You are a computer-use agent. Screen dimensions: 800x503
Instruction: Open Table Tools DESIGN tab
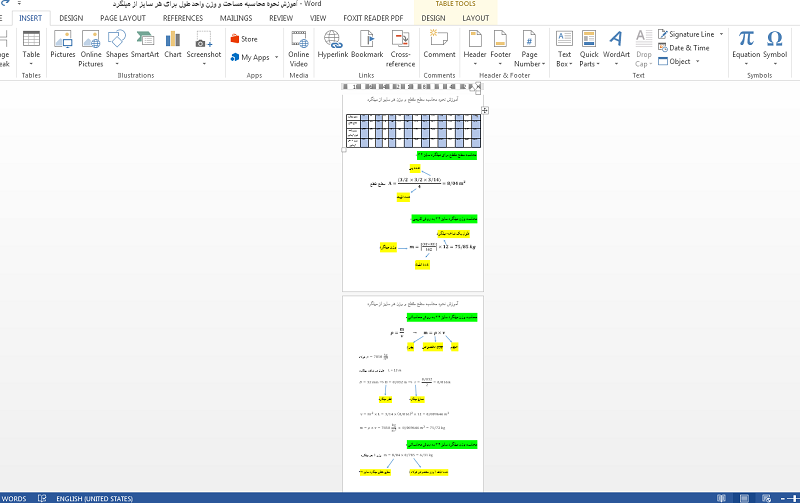(433, 18)
